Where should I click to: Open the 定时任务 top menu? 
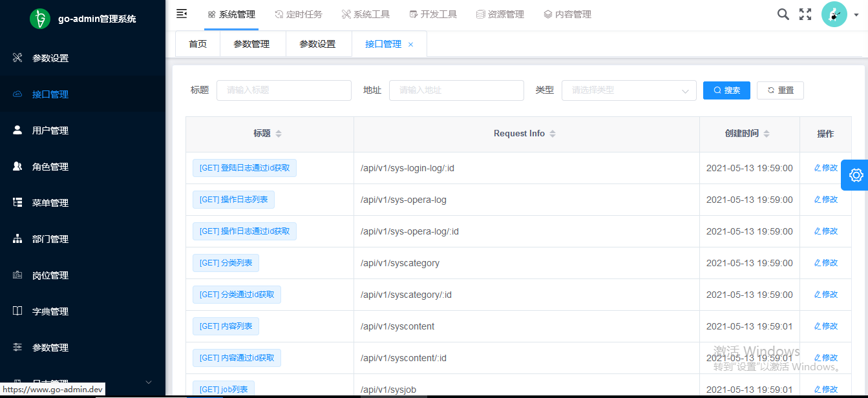(x=298, y=14)
